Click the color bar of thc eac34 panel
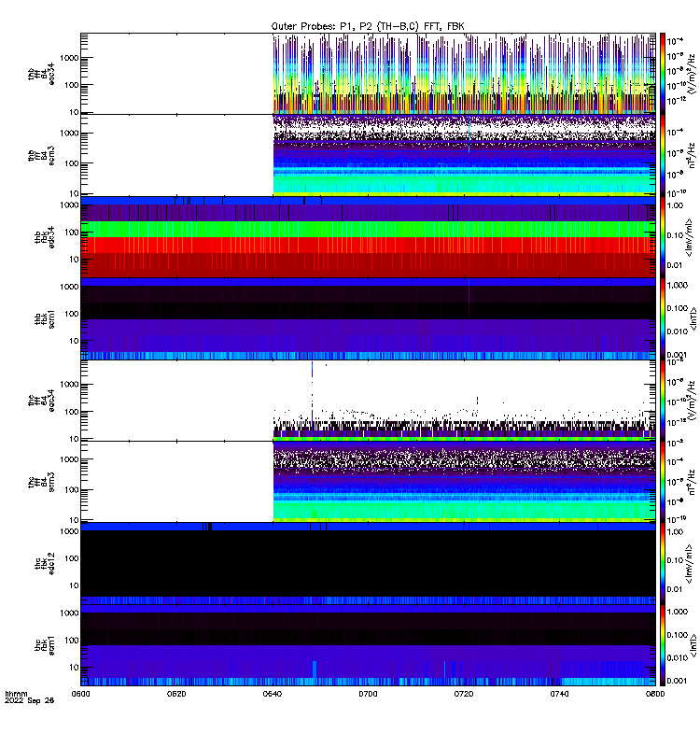The width and height of the screenshot is (700, 747). (662, 401)
